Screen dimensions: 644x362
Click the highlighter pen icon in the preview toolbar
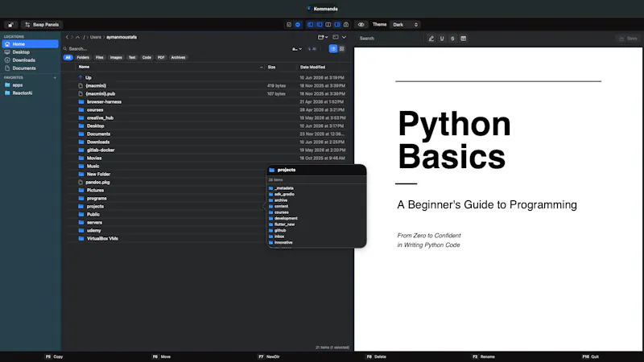click(x=431, y=39)
